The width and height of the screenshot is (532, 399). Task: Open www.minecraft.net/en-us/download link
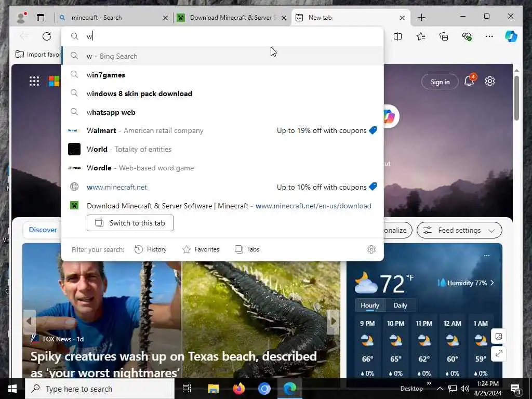click(313, 206)
